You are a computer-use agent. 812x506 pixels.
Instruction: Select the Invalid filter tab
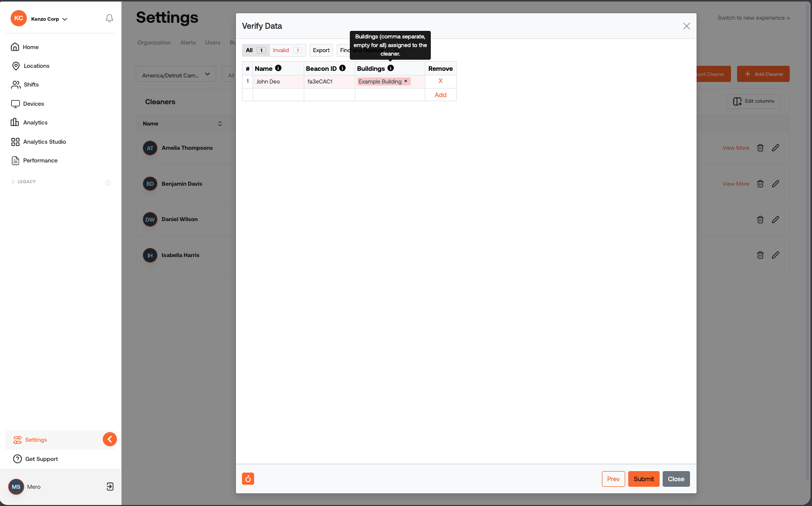(x=287, y=50)
